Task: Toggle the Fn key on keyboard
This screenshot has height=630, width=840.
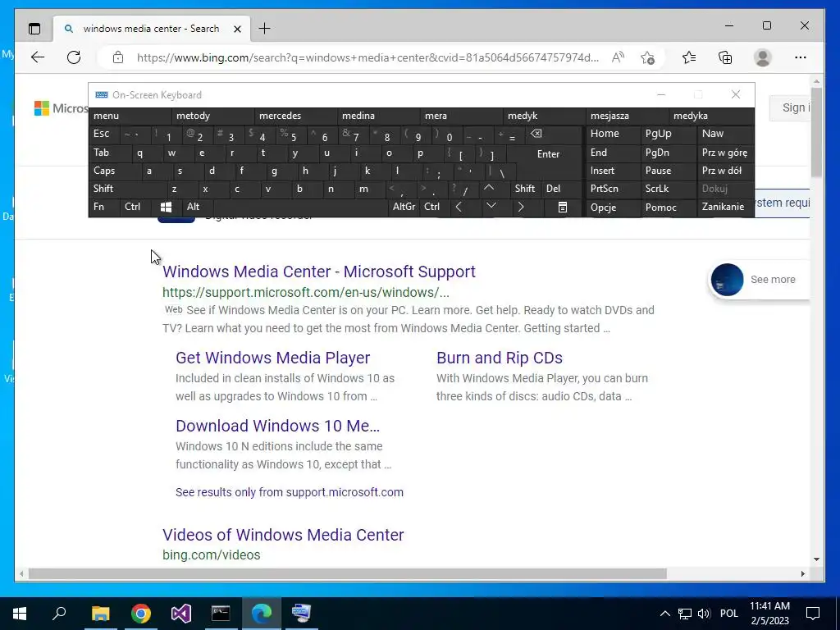Action: (104, 207)
